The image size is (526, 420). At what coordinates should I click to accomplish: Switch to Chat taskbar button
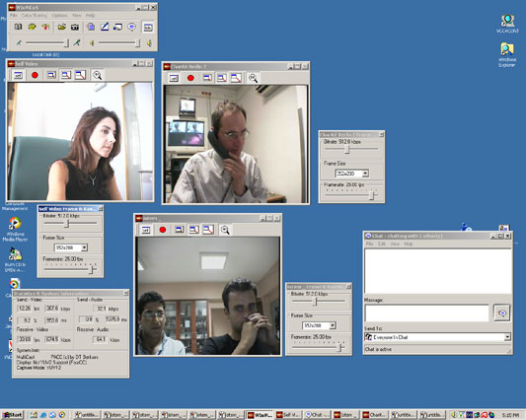click(x=318, y=415)
